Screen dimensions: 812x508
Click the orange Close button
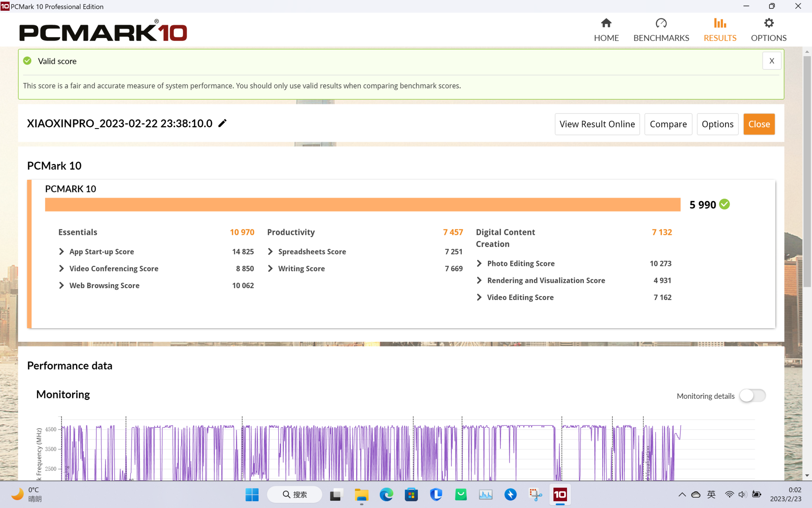[x=758, y=124]
